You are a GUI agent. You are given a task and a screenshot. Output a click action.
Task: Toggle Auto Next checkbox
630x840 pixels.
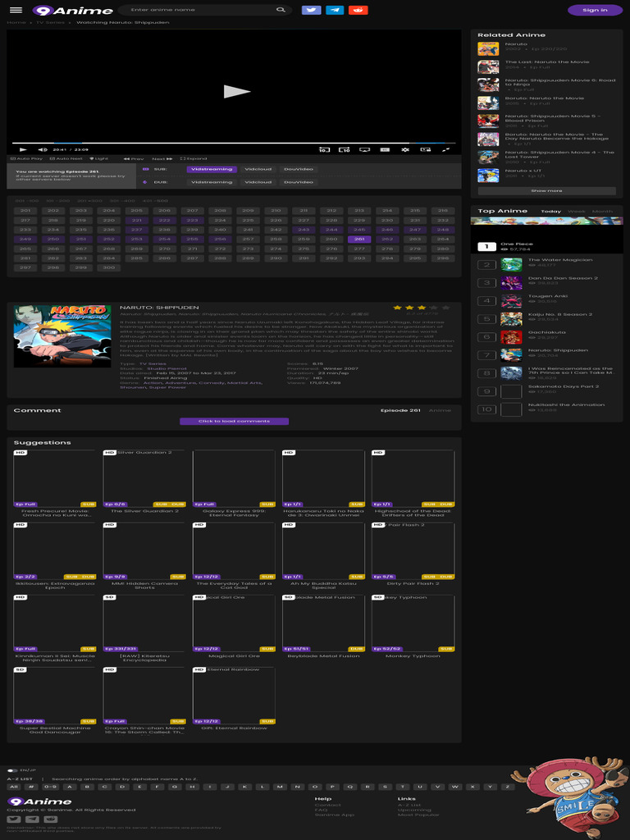coord(66,159)
